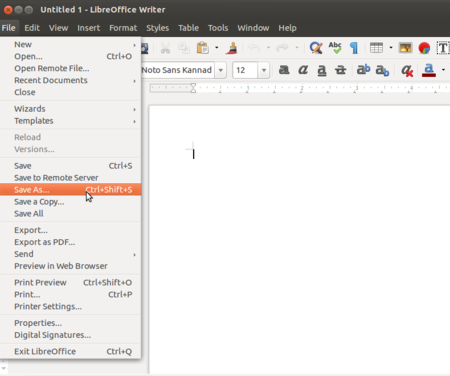Click the Copy icon in toolbar
This screenshot has height=376, width=450.
[x=184, y=48]
